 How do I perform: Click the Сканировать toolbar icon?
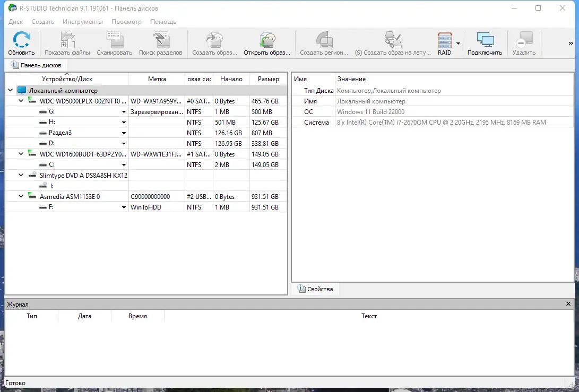114,40
